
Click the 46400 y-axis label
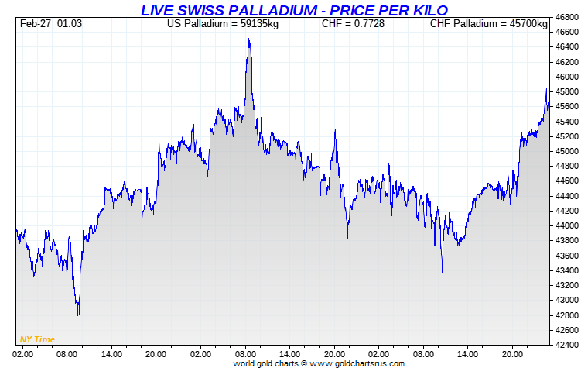click(x=566, y=47)
